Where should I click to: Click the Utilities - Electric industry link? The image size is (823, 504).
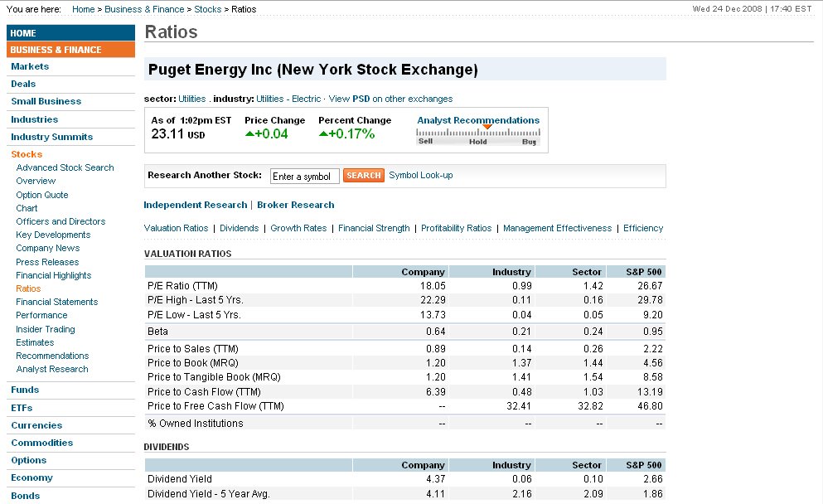(x=288, y=99)
